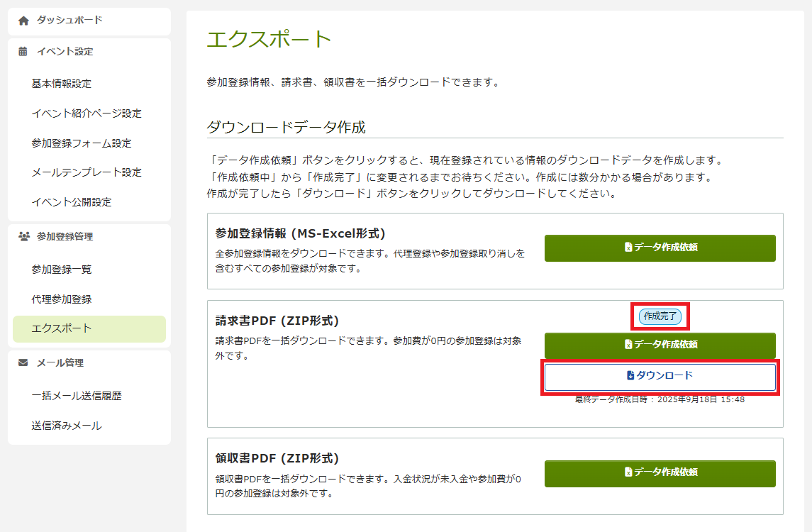812x532 pixels.
Task: Open イベント公開設定
Action: coord(72,202)
